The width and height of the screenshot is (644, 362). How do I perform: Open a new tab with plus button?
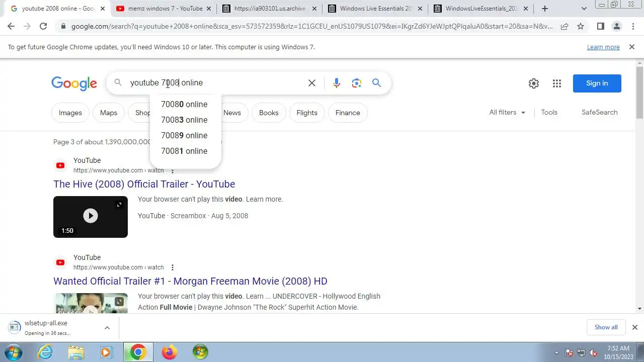coord(544,9)
